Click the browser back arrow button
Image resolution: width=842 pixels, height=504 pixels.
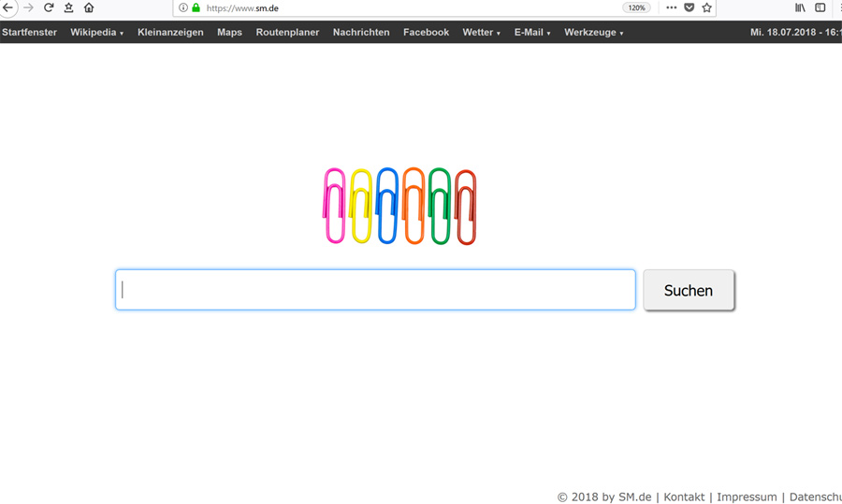tap(7, 7)
